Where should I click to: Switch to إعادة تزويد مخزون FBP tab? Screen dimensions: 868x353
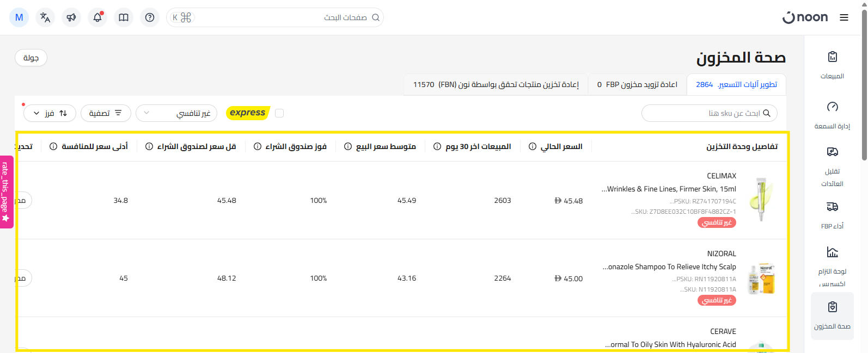tap(637, 85)
